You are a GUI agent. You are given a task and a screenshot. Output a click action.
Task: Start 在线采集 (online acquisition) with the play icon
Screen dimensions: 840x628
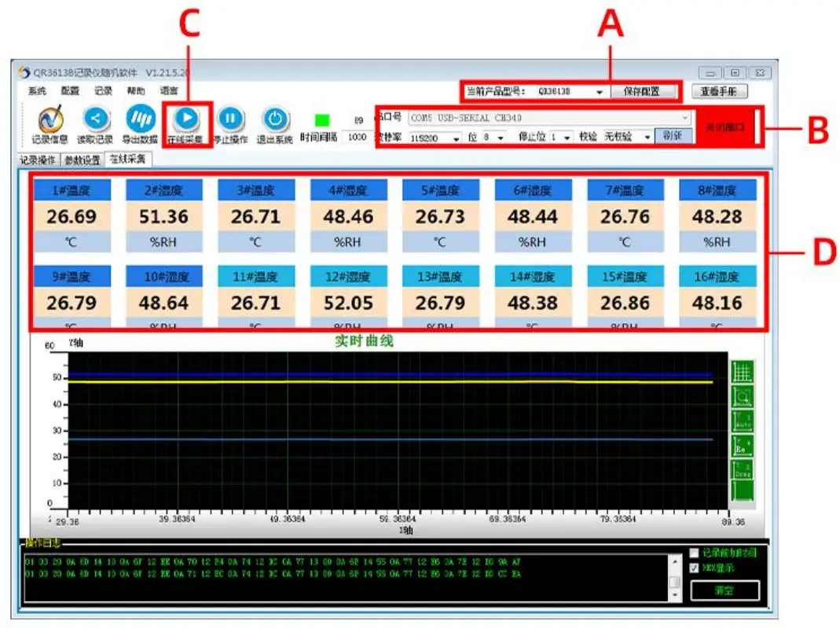pyautogui.click(x=187, y=119)
